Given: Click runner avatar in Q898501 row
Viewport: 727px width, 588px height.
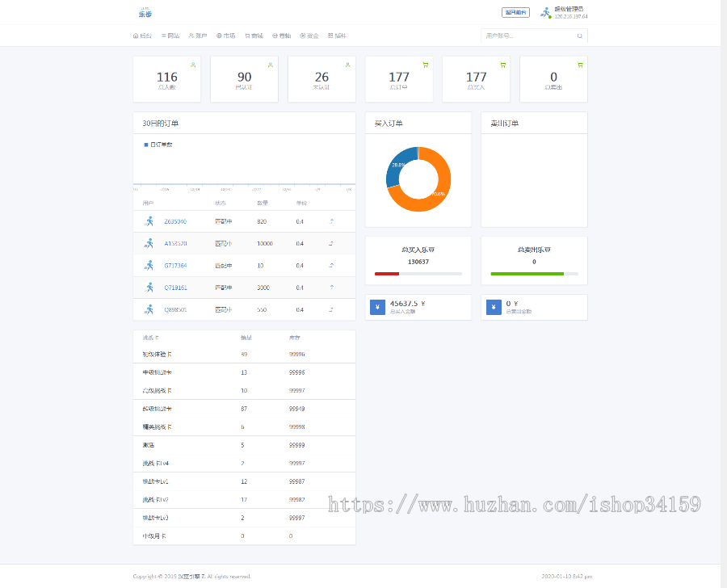Looking at the screenshot, I should pyautogui.click(x=149, y=309).
